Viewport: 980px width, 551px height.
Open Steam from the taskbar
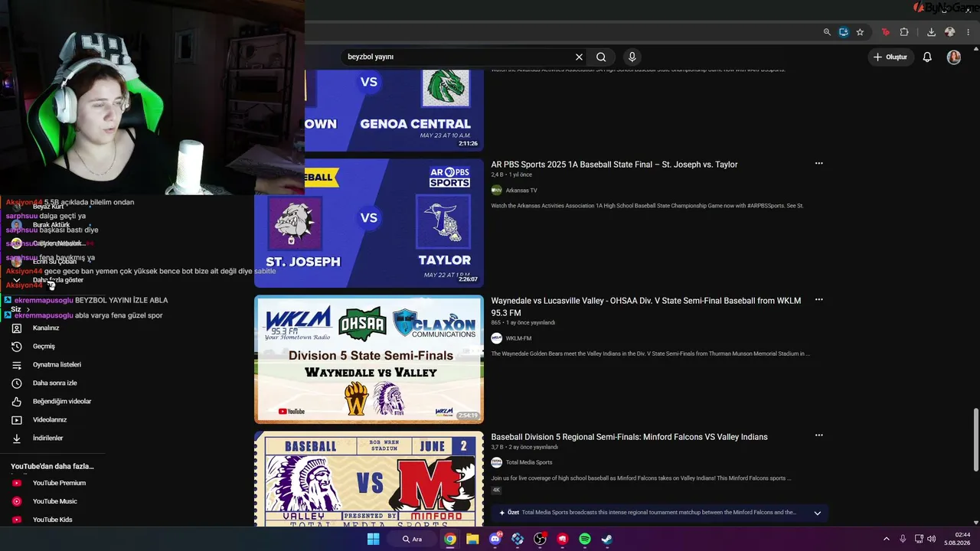[x=607, y=539]
